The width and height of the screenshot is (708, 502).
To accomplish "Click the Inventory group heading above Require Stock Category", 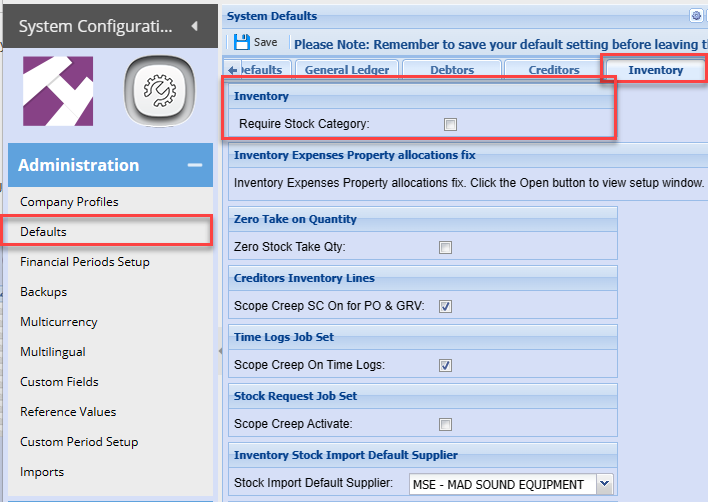I will 261,96.
